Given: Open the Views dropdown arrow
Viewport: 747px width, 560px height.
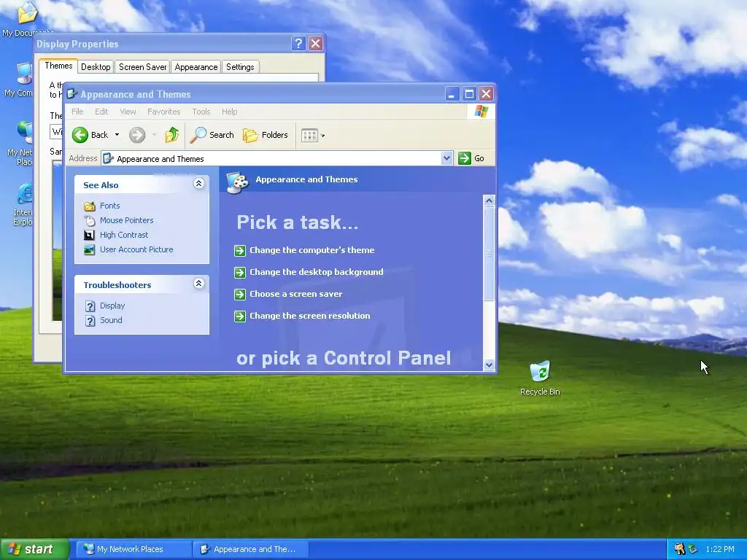Looking at the screenshot, I should tap(323, 136).
